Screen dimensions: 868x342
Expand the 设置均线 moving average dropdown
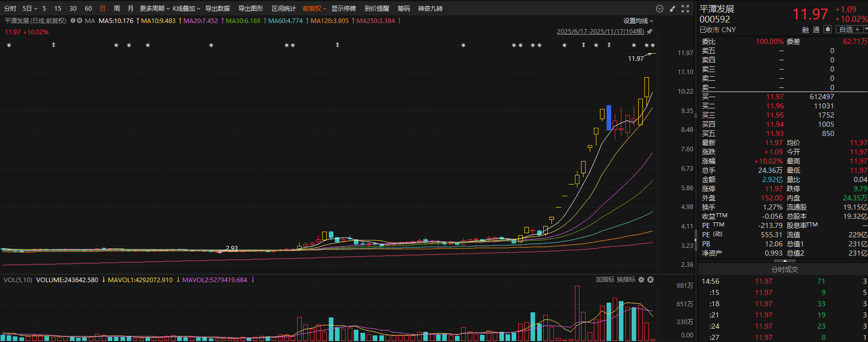(x=638, y=21)
